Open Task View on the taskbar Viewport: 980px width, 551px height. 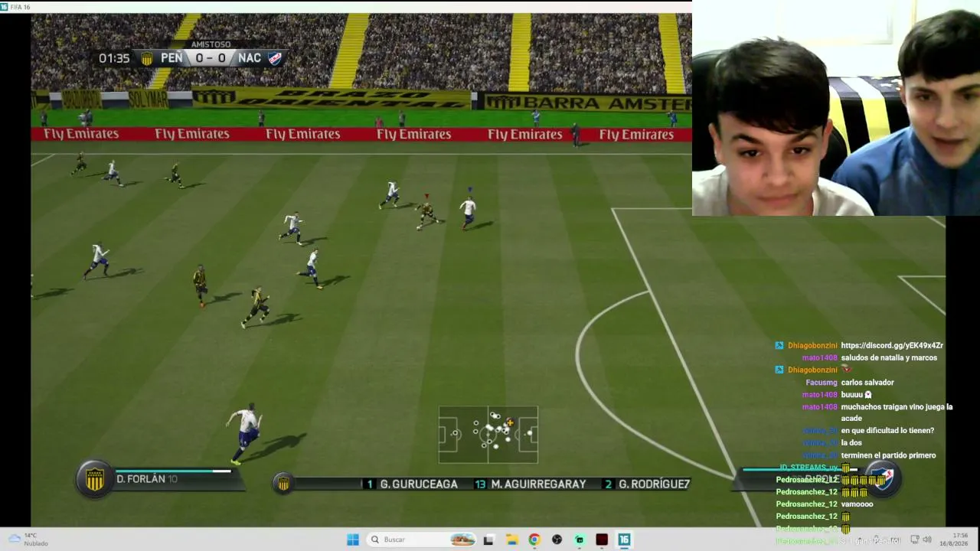click(488, 540)
